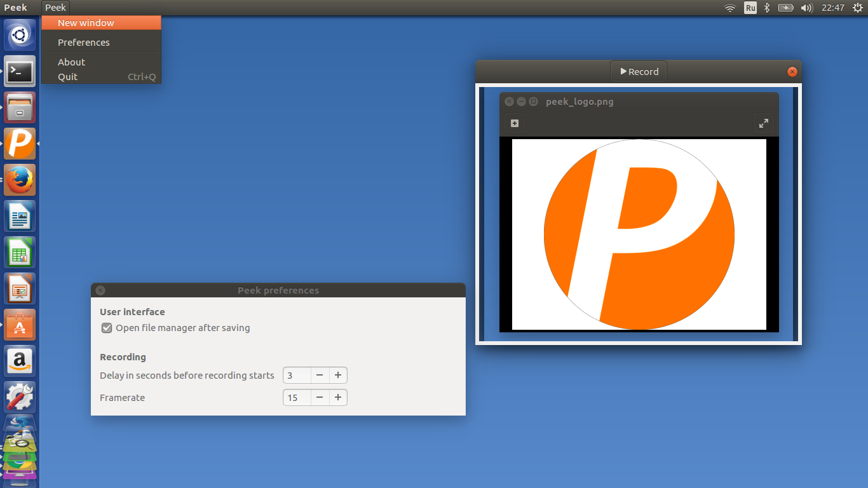The width and height of the screenshot is (868, 488).
Task: Close the Peek recording window
Action: click(792, 72)
